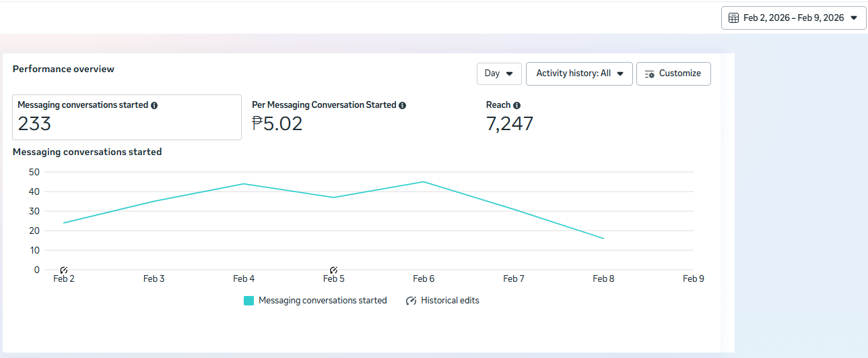The height and width of the screenshot is (358, 868).
Task: Click the Historical edits legend icon
Action: pyautogui.click(x=411, y=301)
